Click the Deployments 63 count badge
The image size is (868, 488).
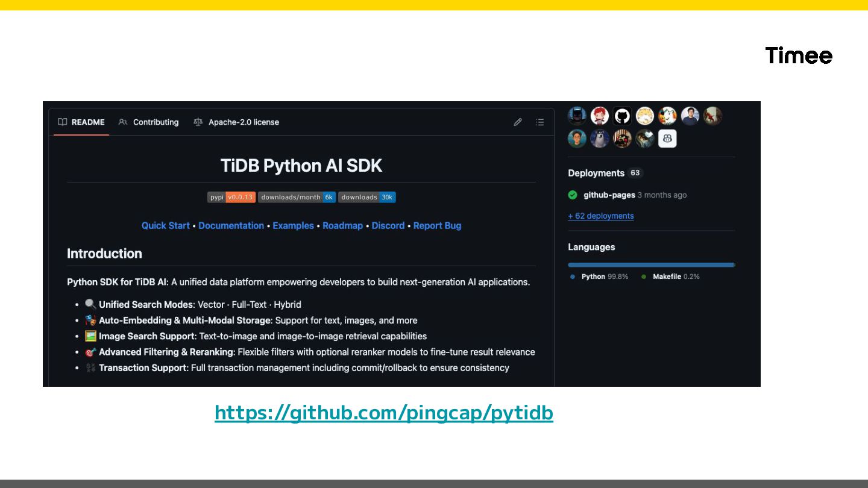[635, 173]
